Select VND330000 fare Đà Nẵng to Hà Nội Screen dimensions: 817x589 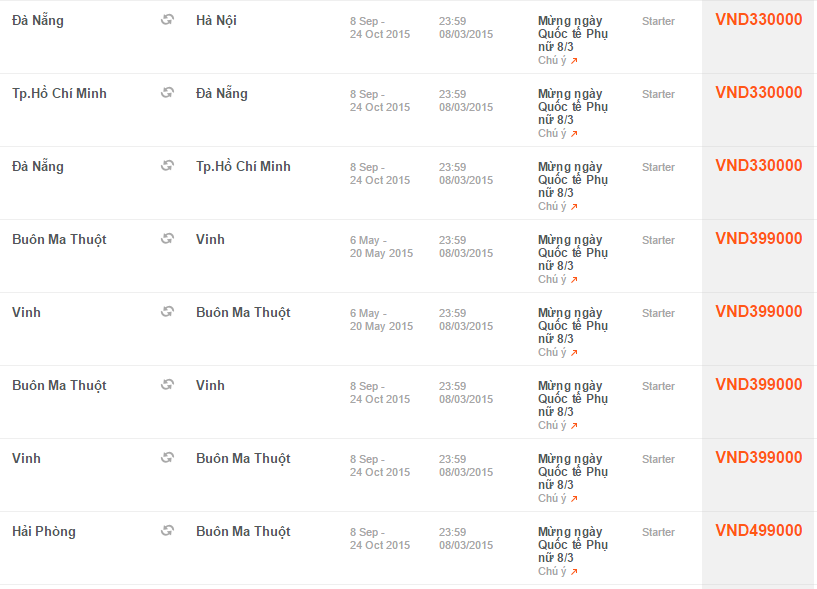coord(759,19)
